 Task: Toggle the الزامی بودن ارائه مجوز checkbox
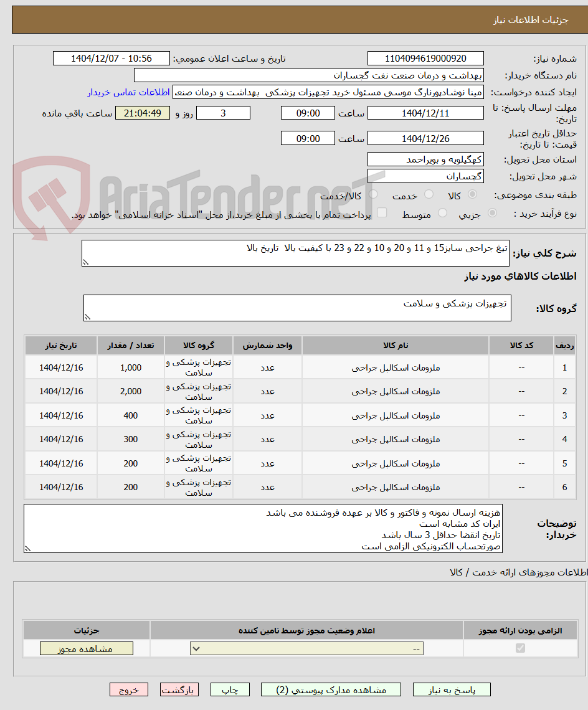coord(521,648)
